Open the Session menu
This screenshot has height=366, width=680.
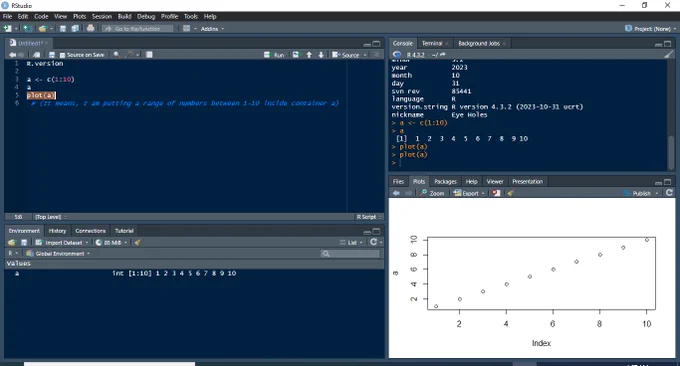[101, 16]
